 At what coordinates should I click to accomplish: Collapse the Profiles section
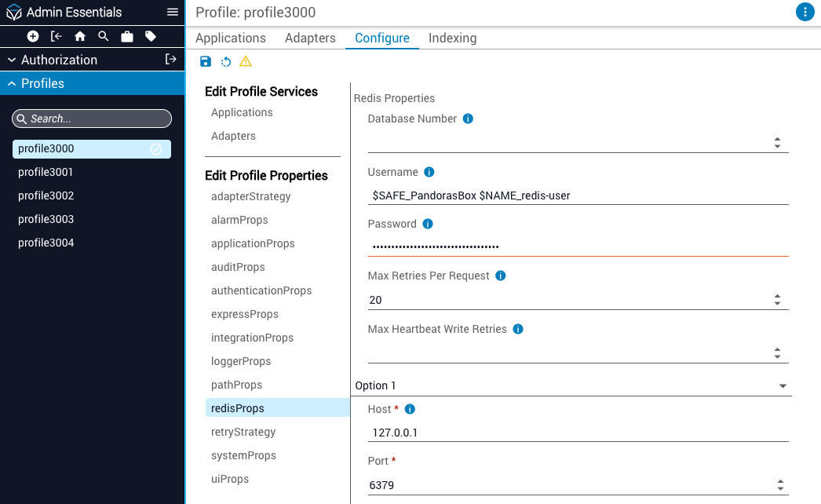[x=11, y=82]
